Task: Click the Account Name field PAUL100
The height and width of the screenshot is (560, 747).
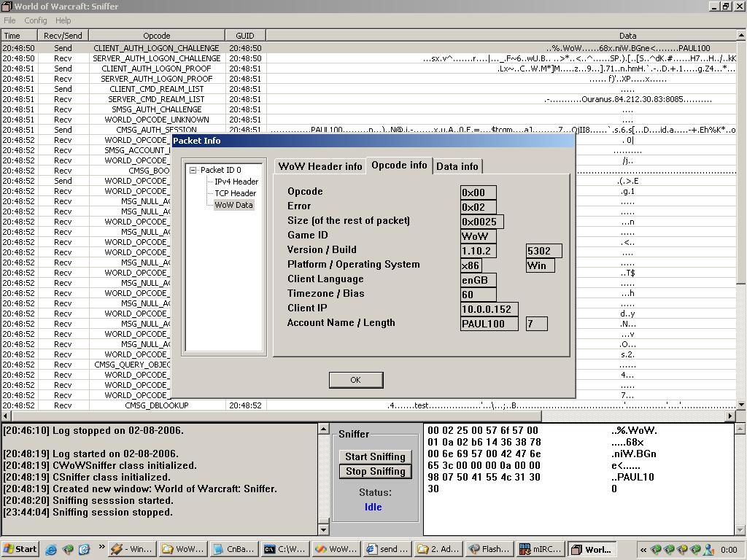Action: point(489,324)
